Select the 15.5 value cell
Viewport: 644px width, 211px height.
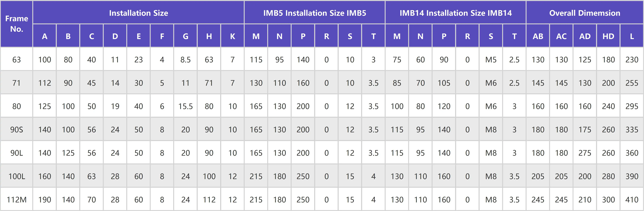[186, 106]
